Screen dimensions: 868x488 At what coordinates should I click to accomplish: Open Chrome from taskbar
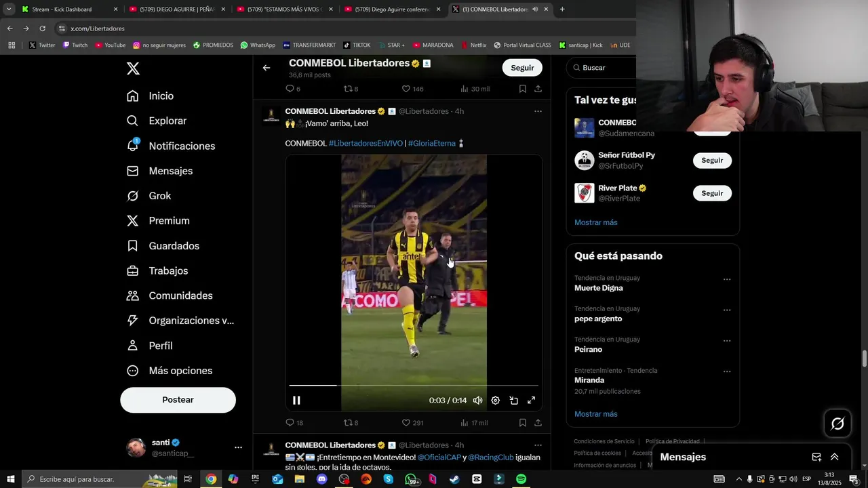(211, 479)
